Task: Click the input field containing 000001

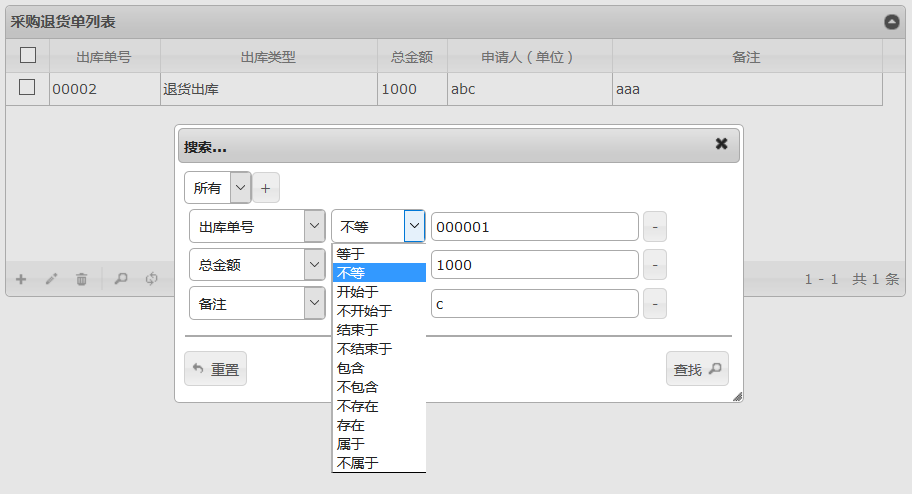Action: pyautogui.click(x=534, y=227)
